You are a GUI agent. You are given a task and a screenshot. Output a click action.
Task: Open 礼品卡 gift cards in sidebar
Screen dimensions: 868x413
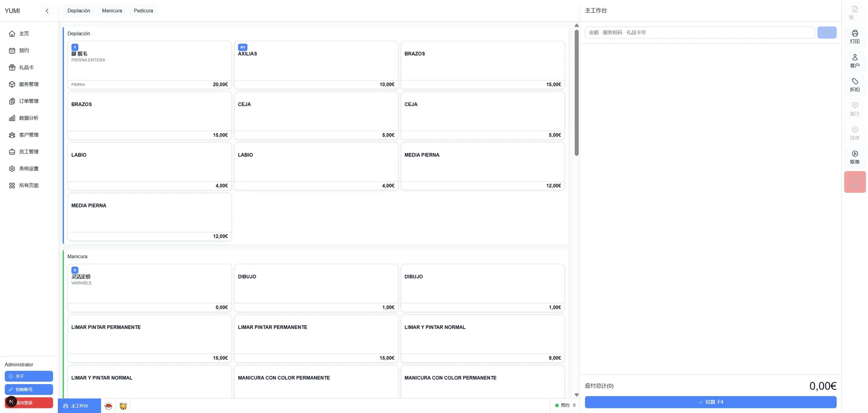29,67
